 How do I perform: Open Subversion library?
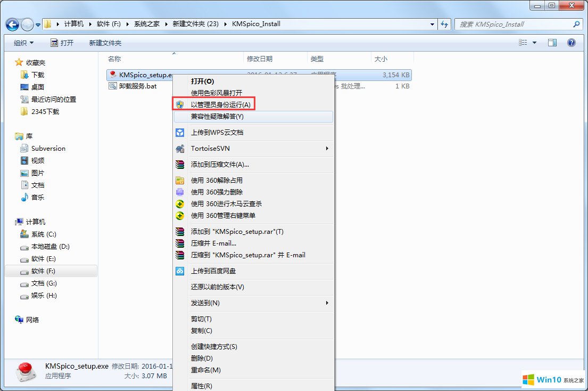point(43,148)
